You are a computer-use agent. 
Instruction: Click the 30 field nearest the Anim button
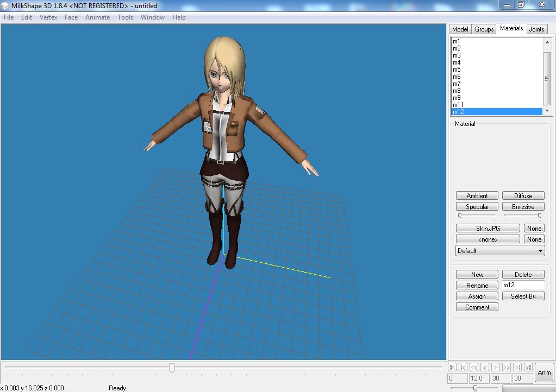click(x=522, y=378)
